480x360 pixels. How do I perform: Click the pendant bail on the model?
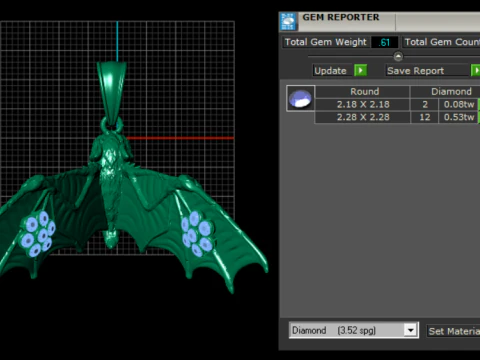pyautogui.click(x=112, y=92)
